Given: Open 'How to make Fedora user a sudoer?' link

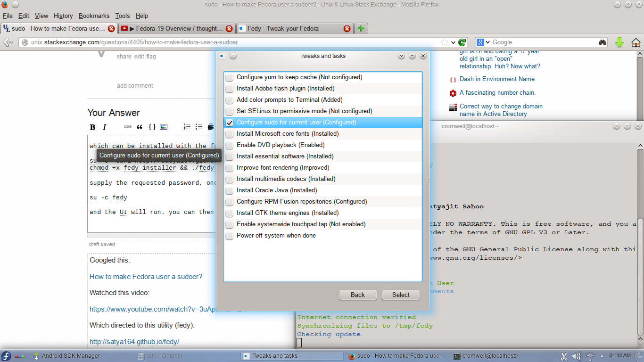Looking at the screenshot, I should click(x=146, y=277).
